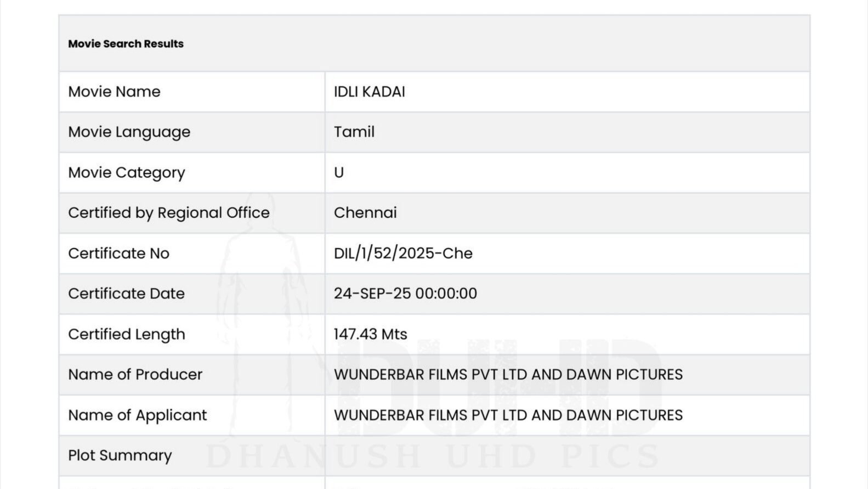This screenshot has width=868, height=489.
Task: Select the 24-SEP-25 certificate date value
Action: 405,293
